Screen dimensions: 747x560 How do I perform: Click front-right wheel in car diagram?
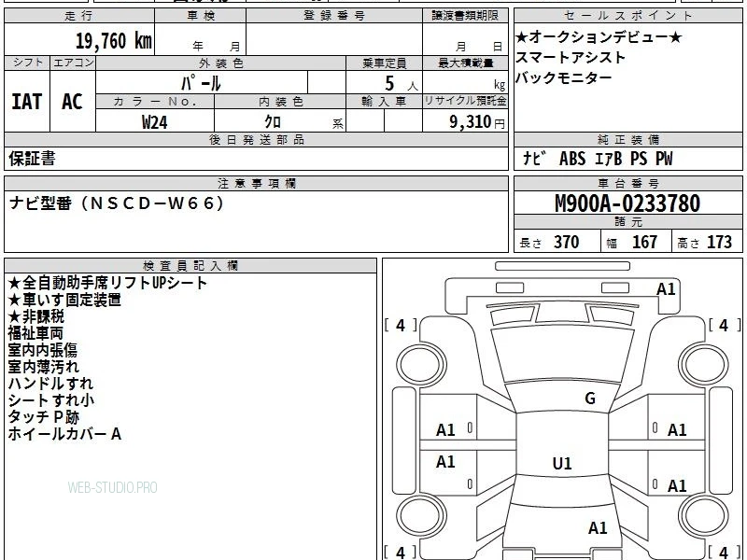point(704,365)
